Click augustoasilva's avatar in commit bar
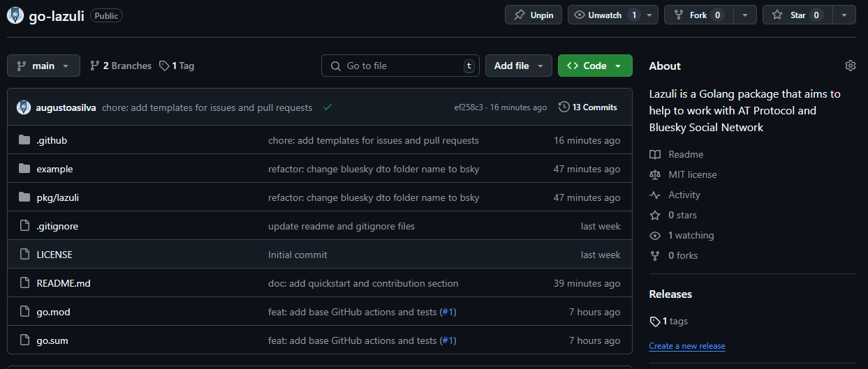Viewport: 868px width, 369px height. point(24,107)
